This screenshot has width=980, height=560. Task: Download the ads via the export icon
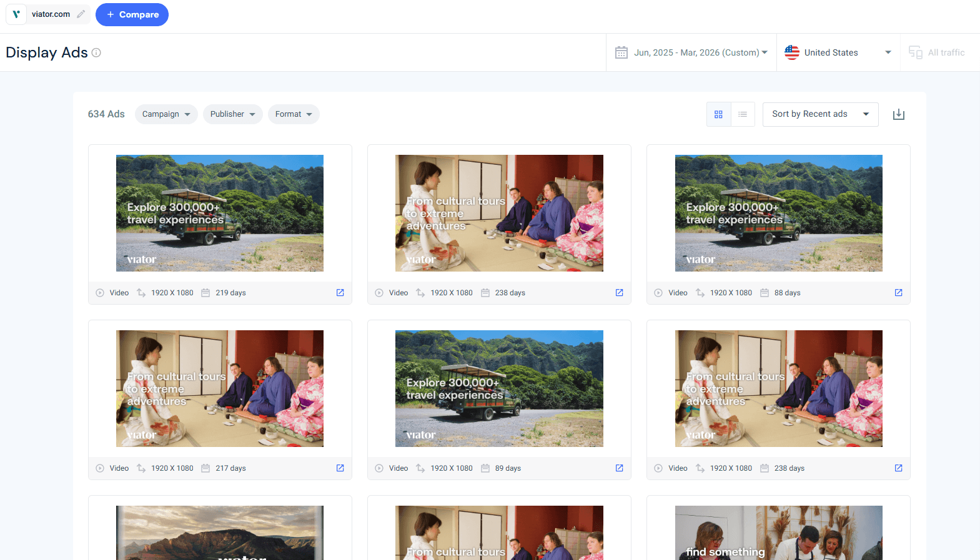pos(899,114)
